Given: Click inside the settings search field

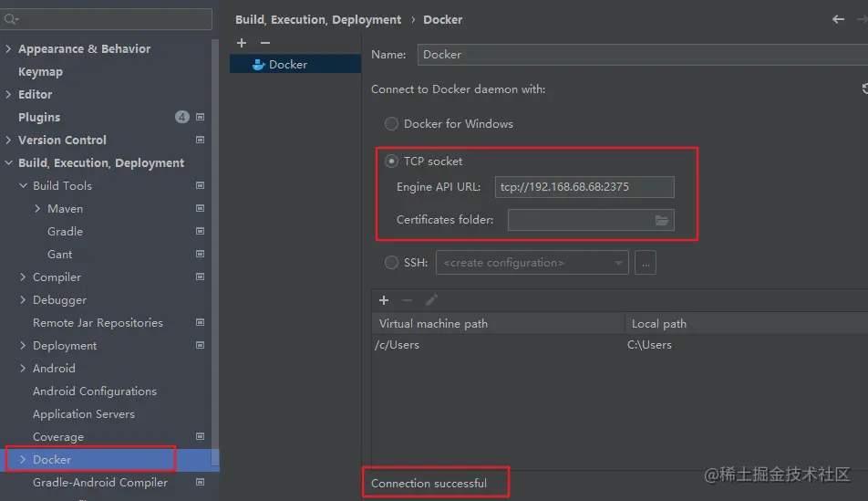Looking at the screenshot, I should pos(106,19).
